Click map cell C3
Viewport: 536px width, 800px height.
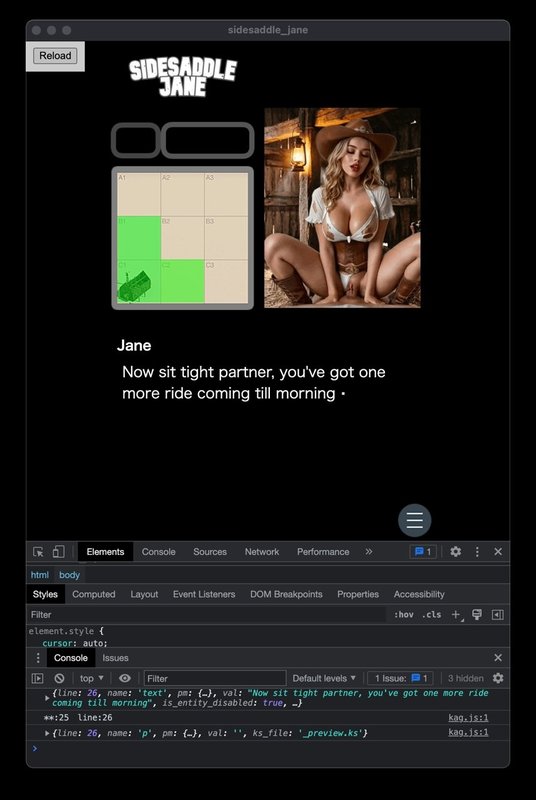pyautogui.click(x=226, y=281)
